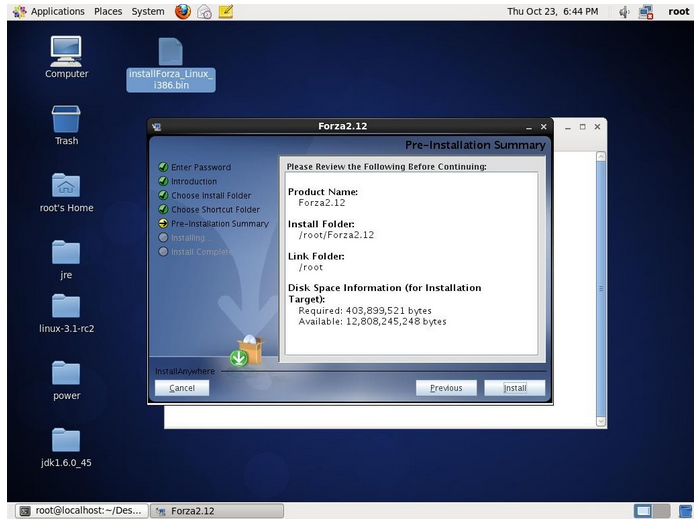Click the Installing step circle icon
This screenshot has height=531, width=698.
(x=163, y=238)
